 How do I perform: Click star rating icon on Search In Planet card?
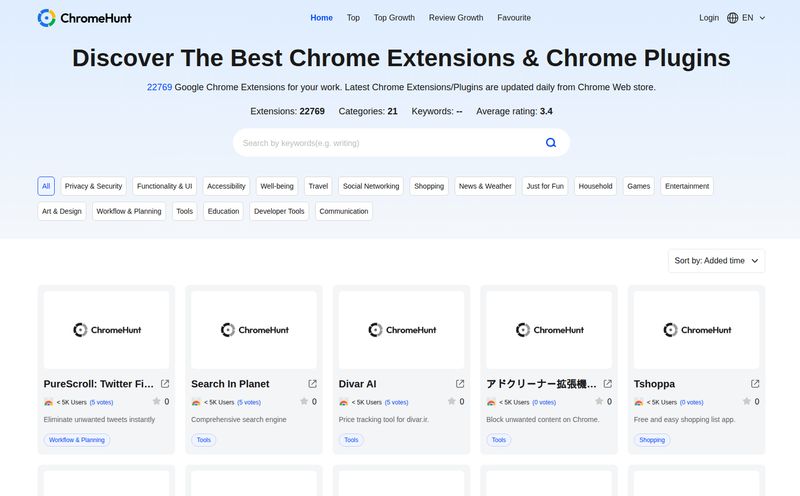[304, 402]
